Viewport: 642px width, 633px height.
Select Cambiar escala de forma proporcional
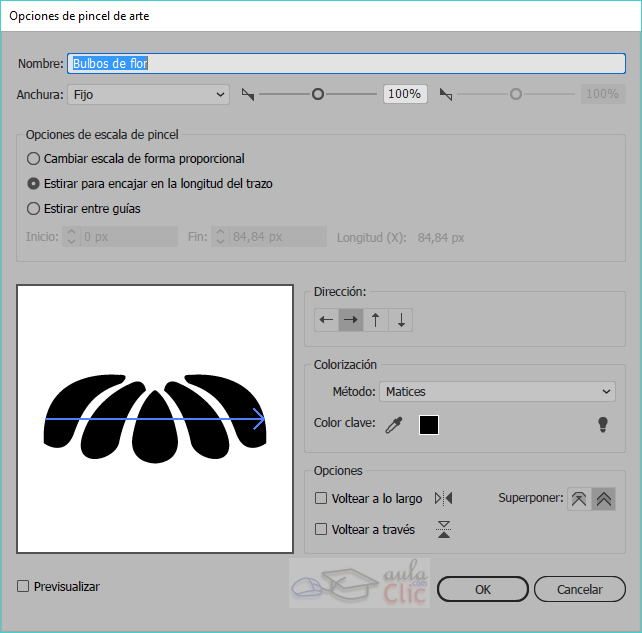click(x=34, y=158)
